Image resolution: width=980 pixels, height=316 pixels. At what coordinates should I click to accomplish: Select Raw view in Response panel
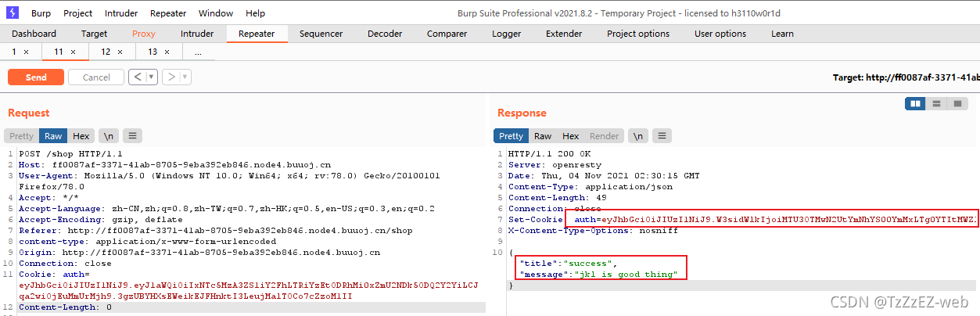point(543,136)
